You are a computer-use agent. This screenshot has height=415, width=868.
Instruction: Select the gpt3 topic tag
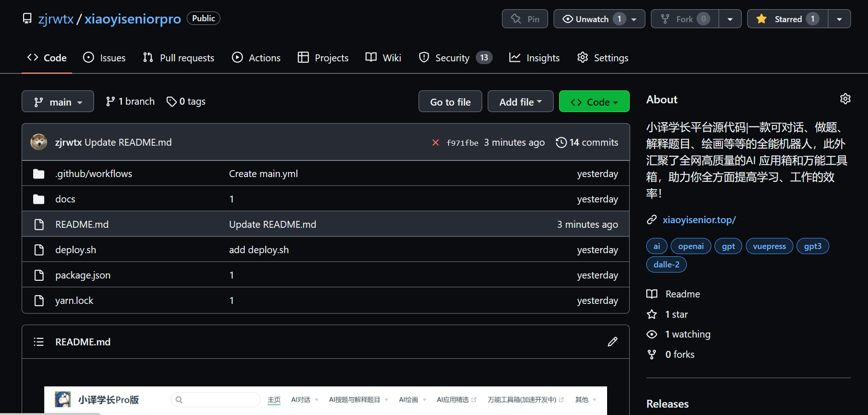point(813,246)
